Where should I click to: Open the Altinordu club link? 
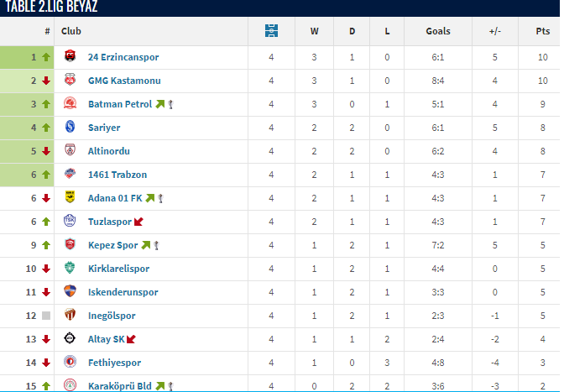pos(109,151)
